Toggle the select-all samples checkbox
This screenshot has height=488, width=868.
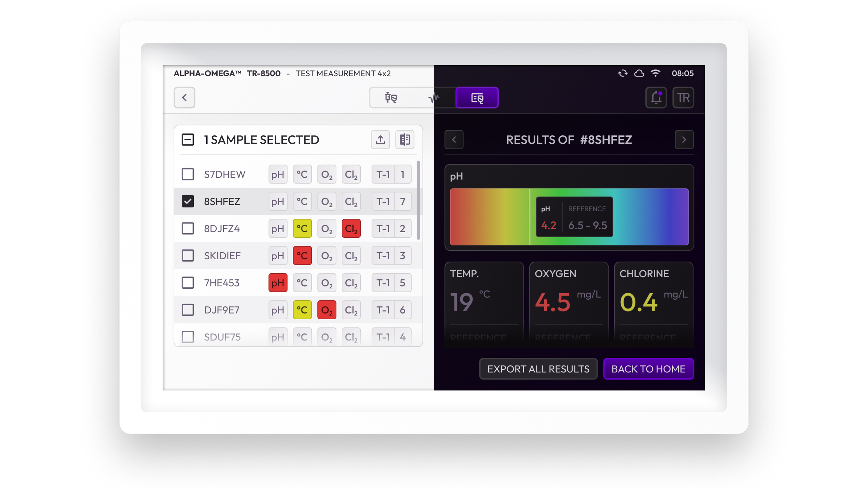(x=188, y=140)
